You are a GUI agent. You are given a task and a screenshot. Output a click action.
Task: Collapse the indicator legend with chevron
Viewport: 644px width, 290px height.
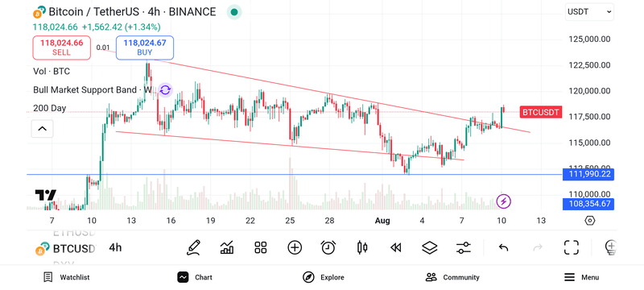click(43, 129)
